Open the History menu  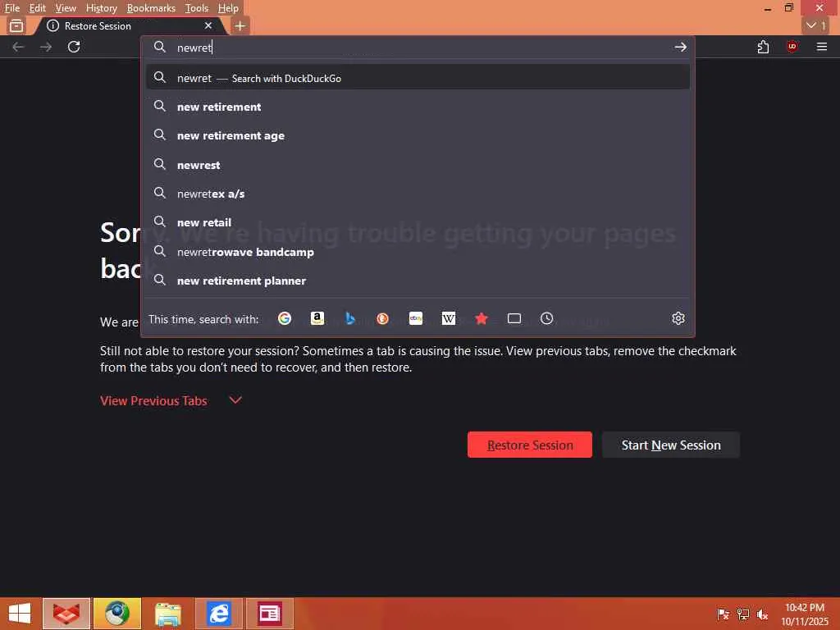[101, 8]
